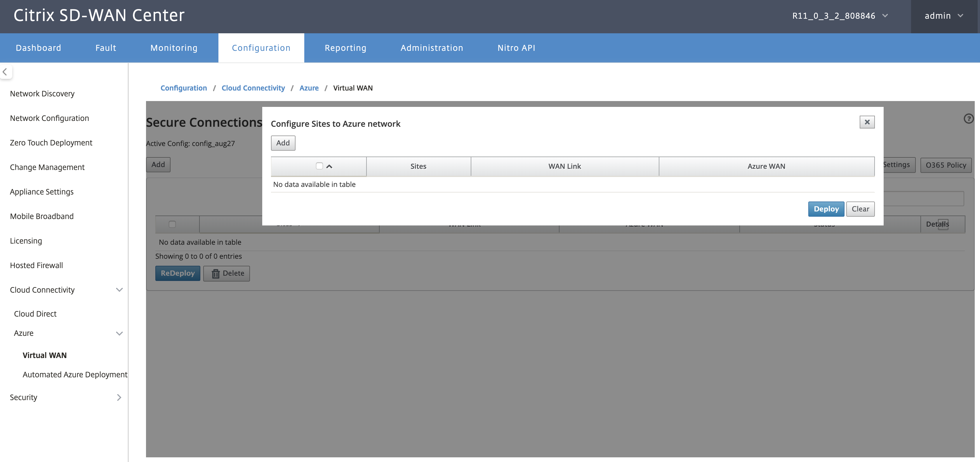Open the help icon in the page corner

pyautogui.click(x=968, y=119)
